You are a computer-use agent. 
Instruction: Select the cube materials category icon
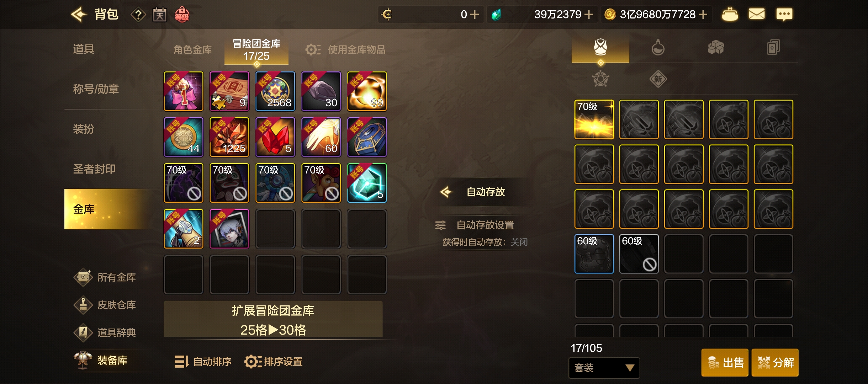pos(716,47)
